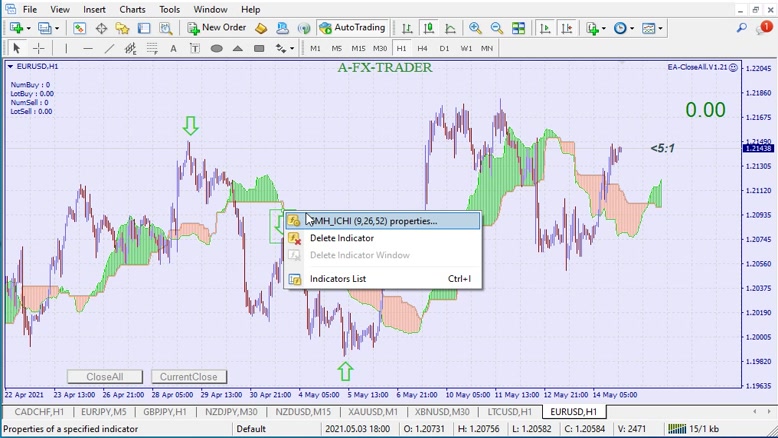Expand the New Chart dropdown arrow
Image resolution: width=778 pixels, height=438 pixels.
(x=28, y=28)
